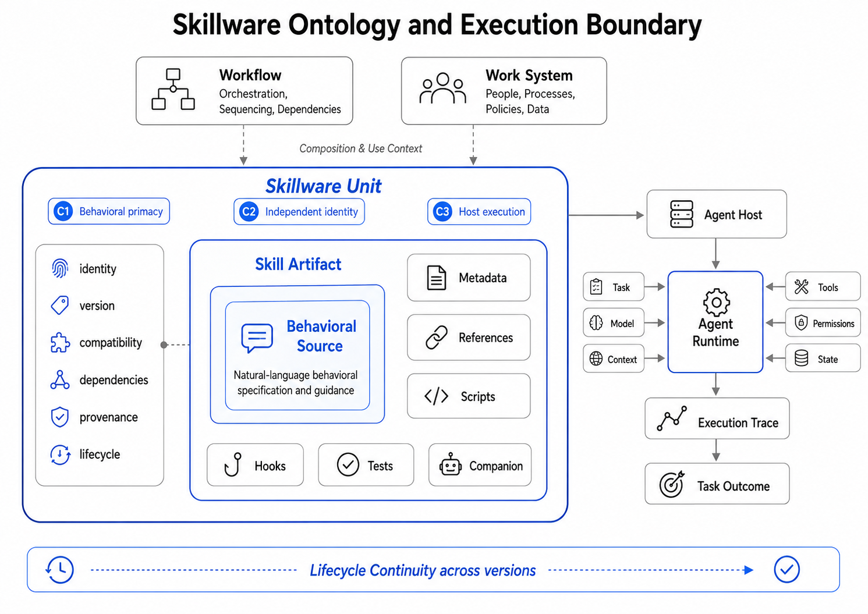Click the Tools wrench and screwdriver icon
The height and width of the screenshot is (614, 868).
pyautogui.click(x=802, y=286)
